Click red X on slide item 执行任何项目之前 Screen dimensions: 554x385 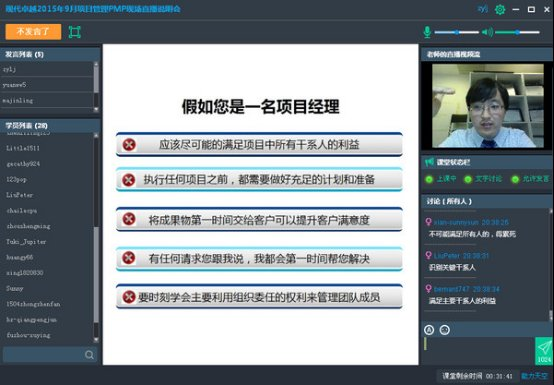(x=128, y=180)
